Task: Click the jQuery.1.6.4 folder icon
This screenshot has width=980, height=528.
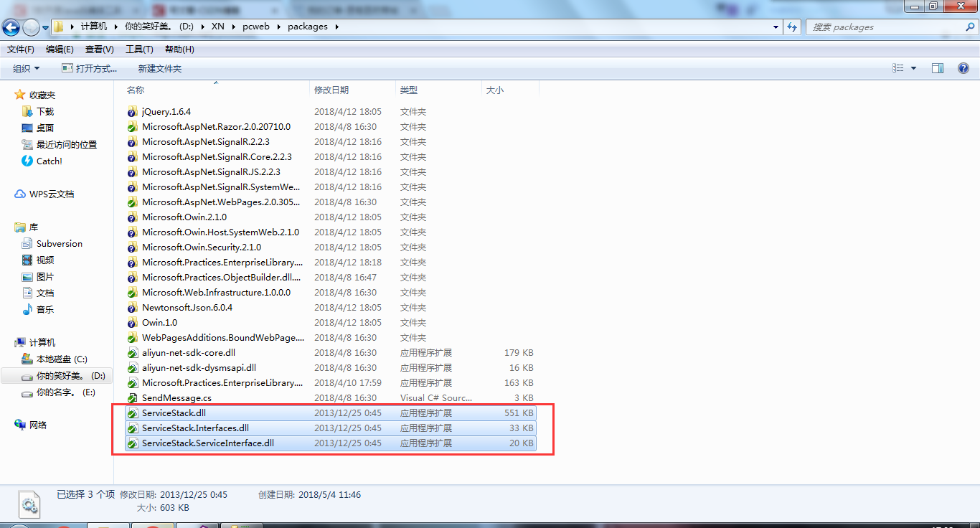Action: coord(132,112)
